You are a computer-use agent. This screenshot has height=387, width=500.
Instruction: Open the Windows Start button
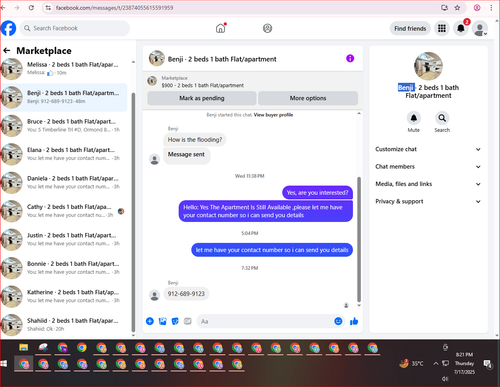4,363
